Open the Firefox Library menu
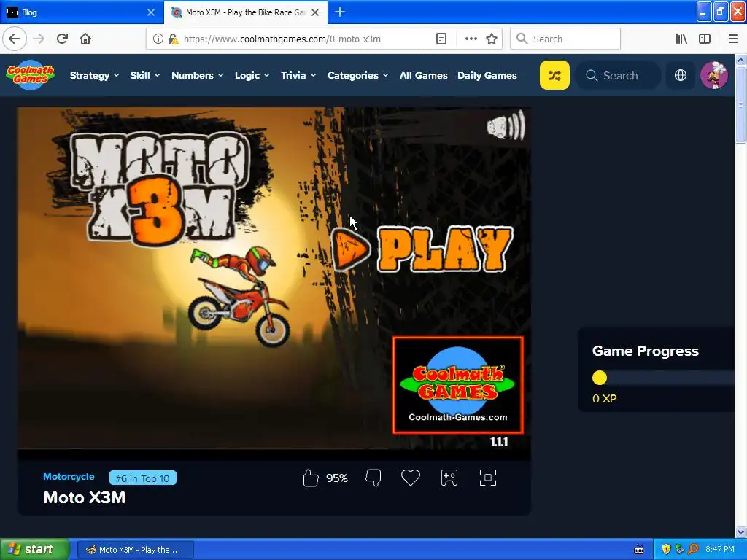747x560 pixels. [681, 39]
